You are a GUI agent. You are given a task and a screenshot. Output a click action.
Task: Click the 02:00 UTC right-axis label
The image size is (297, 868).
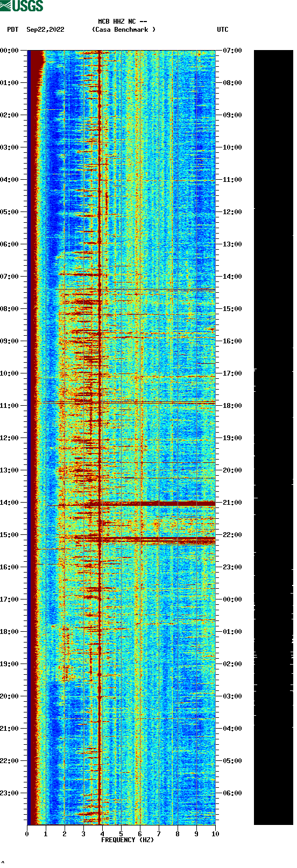232,664
